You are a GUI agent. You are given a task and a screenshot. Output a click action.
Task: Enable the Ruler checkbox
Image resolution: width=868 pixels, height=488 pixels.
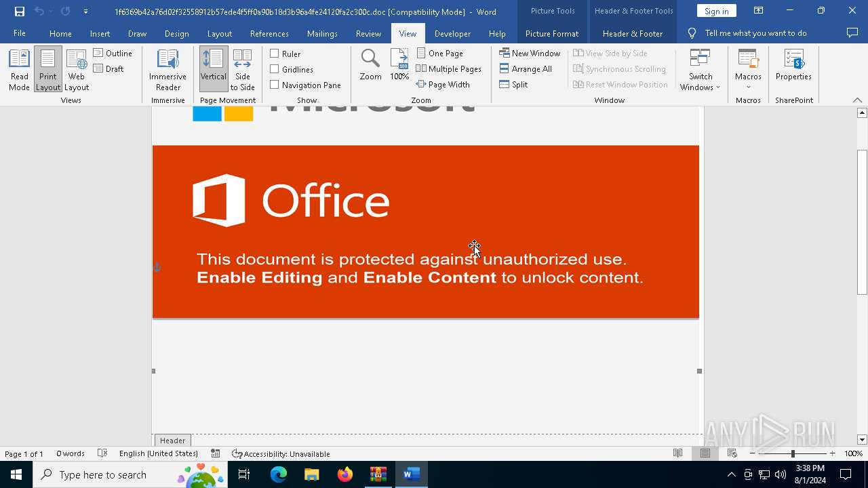coord(285,54)
